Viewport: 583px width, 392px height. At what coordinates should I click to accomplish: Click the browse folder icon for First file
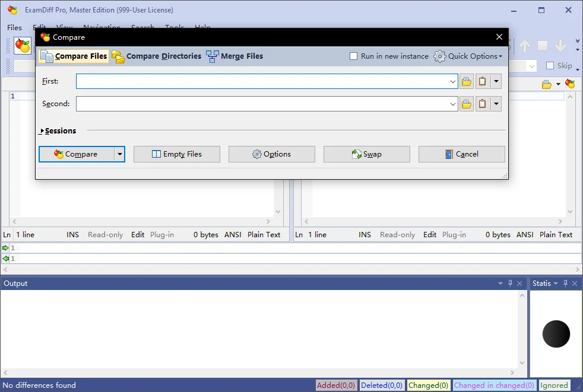pos(466,81)
